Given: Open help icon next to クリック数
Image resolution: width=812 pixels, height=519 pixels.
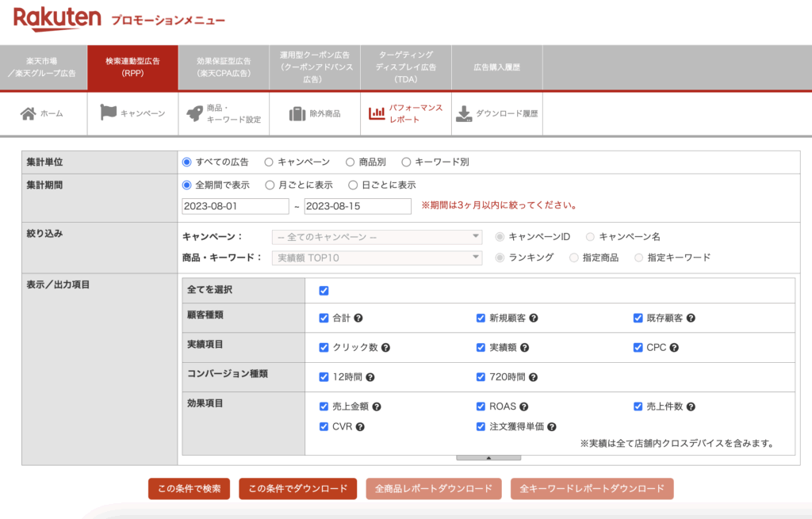Looking at the screenshot, I should point(386,348).
